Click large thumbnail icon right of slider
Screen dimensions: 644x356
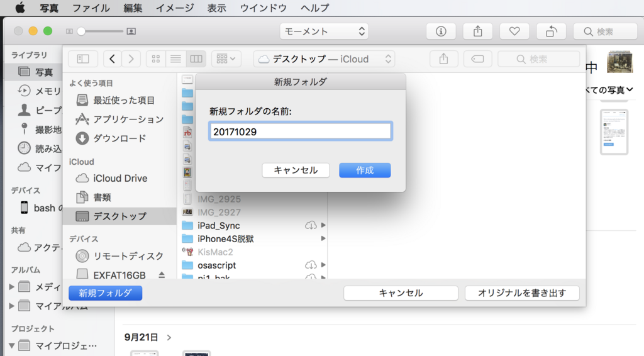(131, 31)
